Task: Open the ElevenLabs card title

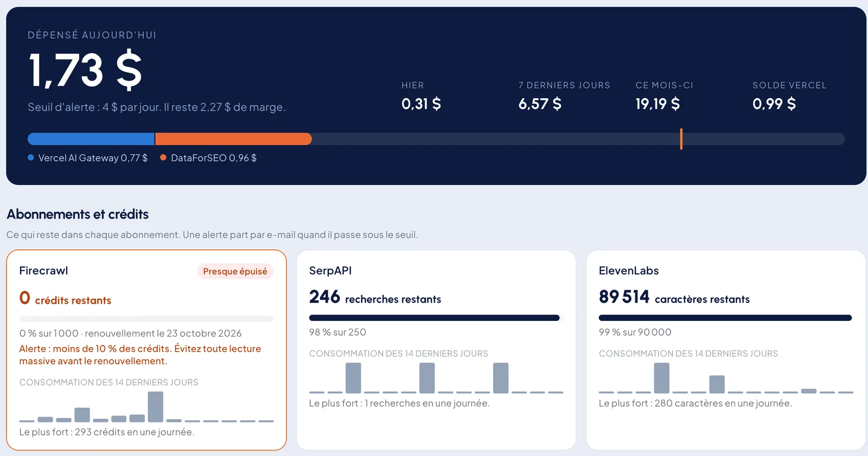Action: (629, 271)
